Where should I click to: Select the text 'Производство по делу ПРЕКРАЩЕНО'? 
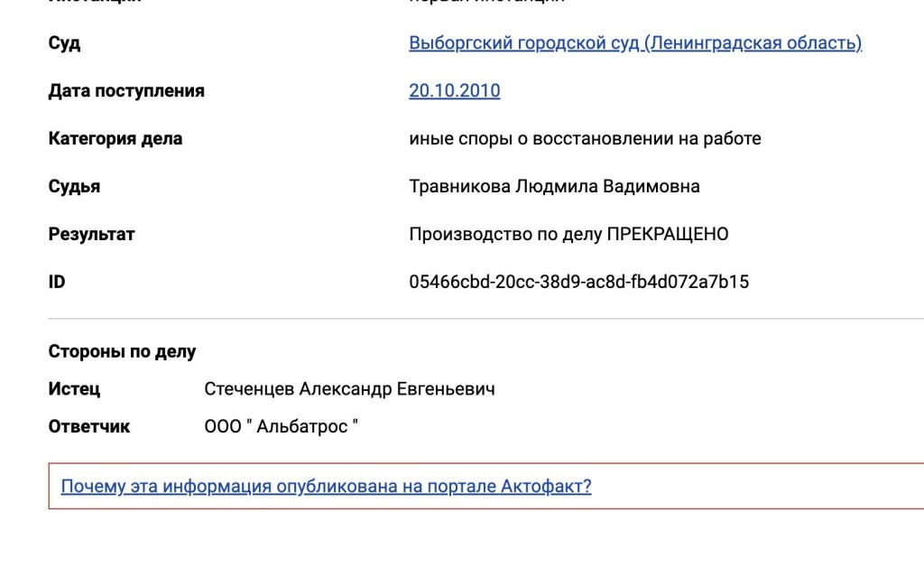(568, 235)
